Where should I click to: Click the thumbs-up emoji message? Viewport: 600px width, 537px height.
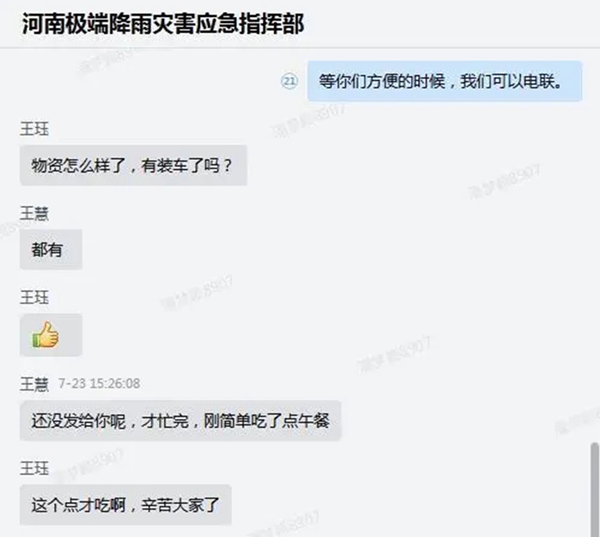(x=51, y=335)
